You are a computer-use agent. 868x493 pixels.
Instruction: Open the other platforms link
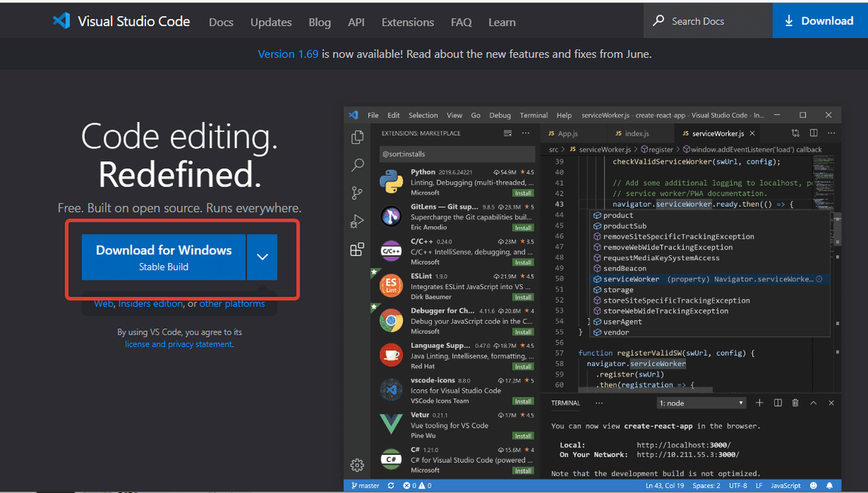(x=232, y=304)
